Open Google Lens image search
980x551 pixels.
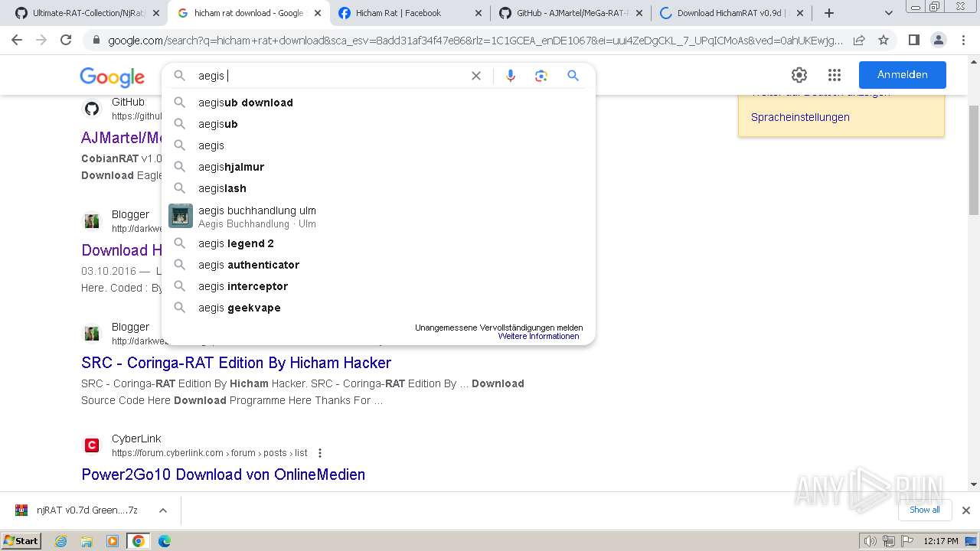(541, 76)
